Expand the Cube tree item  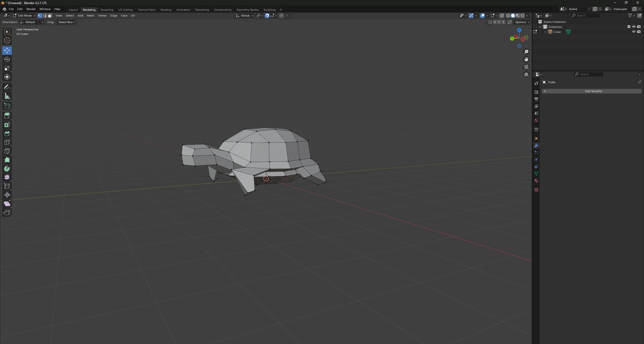(x=545, y=32)
